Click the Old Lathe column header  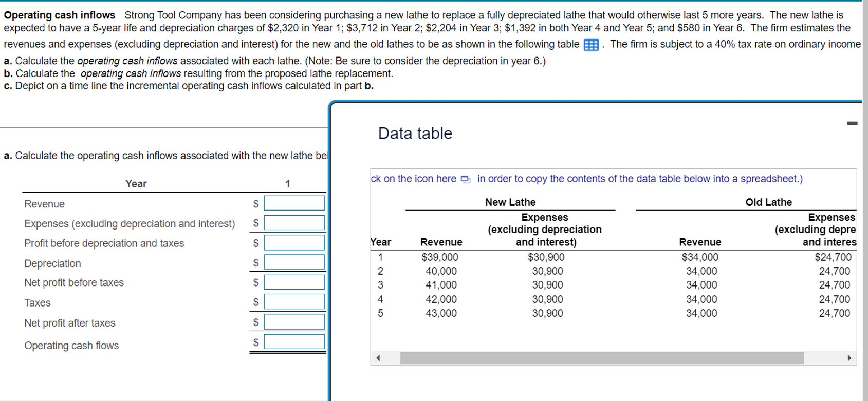[x=768, y=202]
